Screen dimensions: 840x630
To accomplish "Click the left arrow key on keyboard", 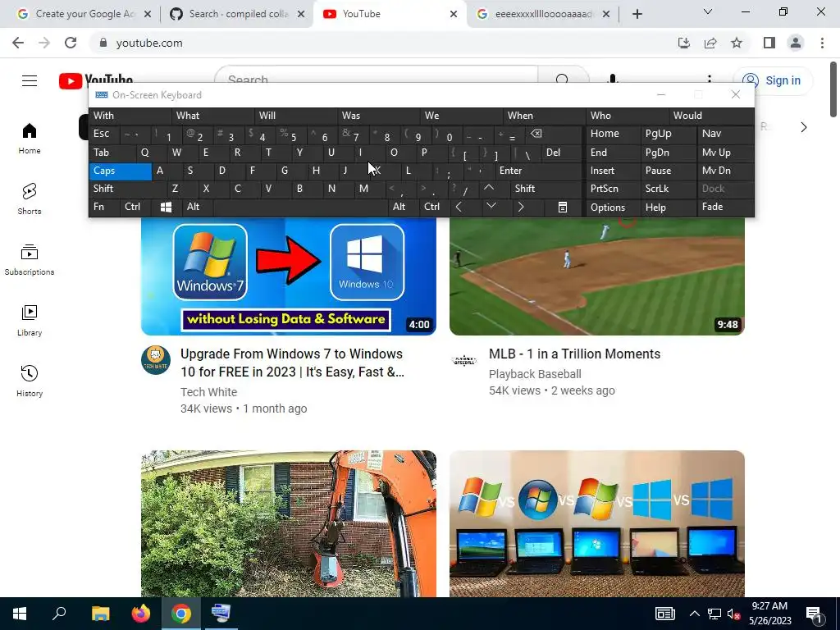I will pos(459,207).
